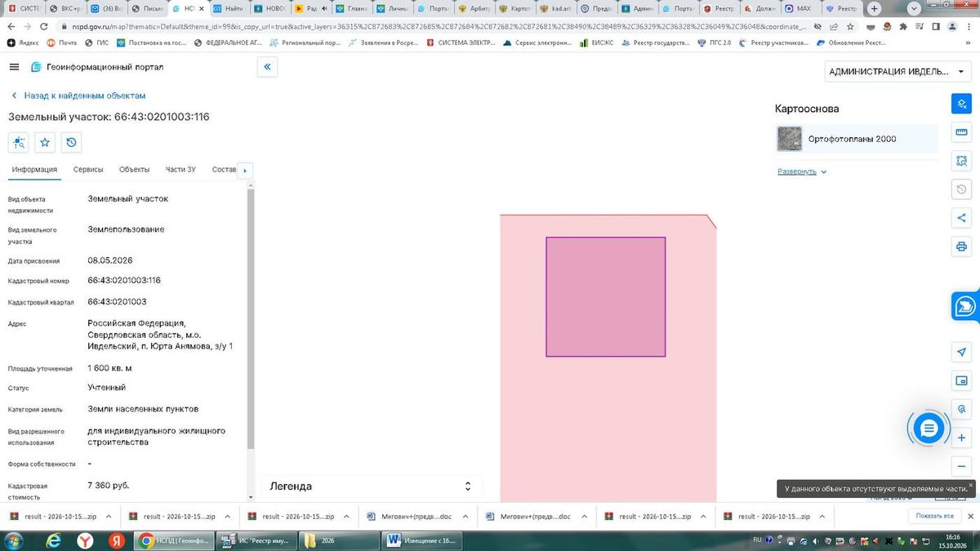Open a new browser tab with plus

(875, 8)
